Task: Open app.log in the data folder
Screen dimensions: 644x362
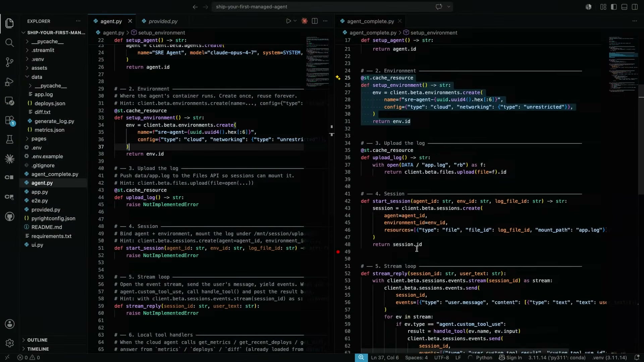Action: 44,95
